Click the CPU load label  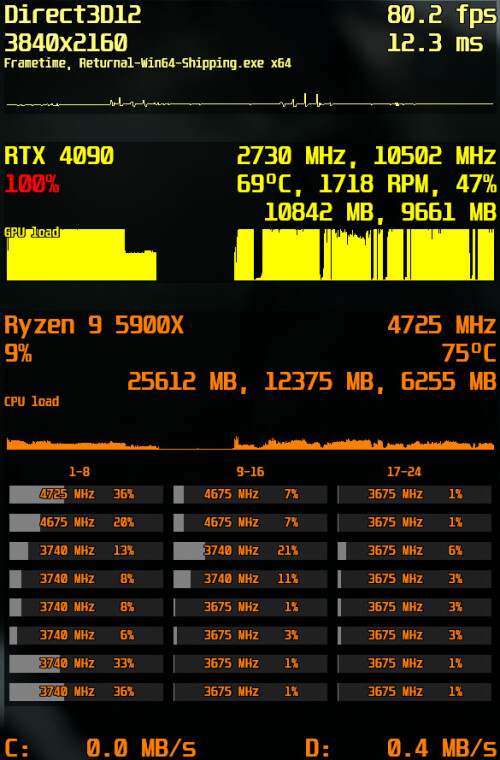pyautogui.click(x=31, y=401)
